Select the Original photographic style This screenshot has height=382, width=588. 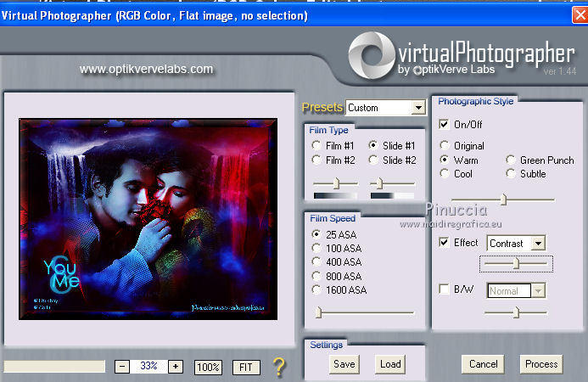pyautogui.click(x=445, y=145)
